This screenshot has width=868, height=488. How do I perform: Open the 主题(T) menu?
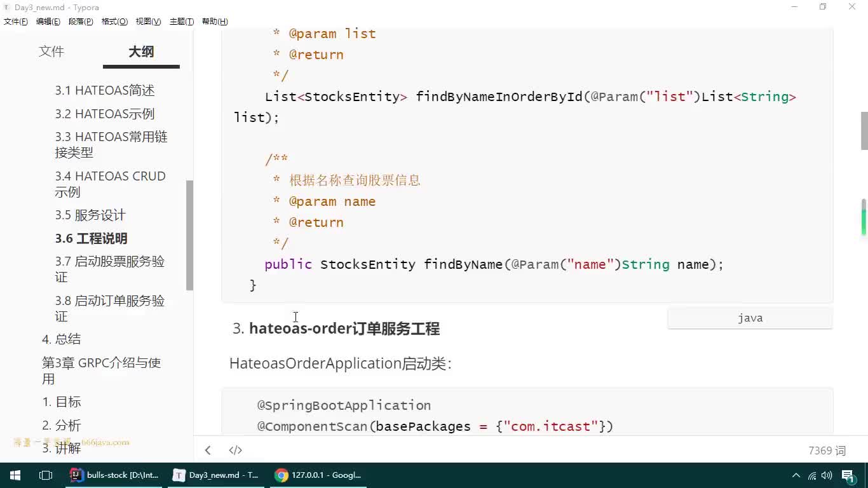[182, 22]
